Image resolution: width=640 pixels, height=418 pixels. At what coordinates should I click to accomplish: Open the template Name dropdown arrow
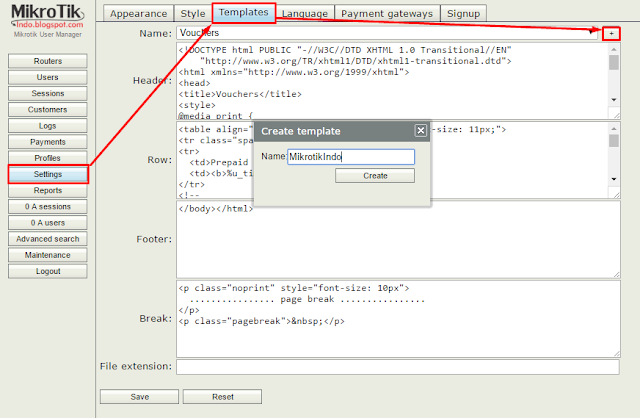[592, 32]
